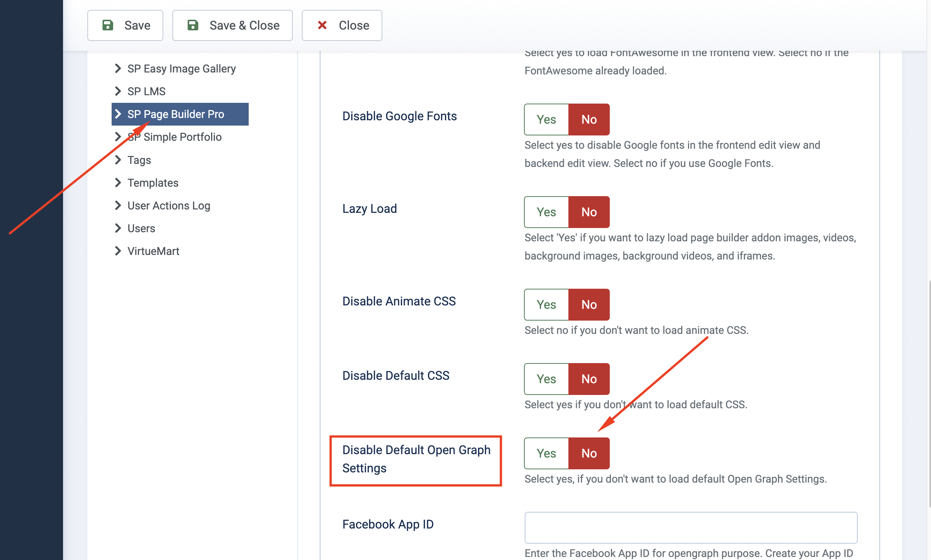Expand the SP Simple Portfolio chevron

coord(118,137)
